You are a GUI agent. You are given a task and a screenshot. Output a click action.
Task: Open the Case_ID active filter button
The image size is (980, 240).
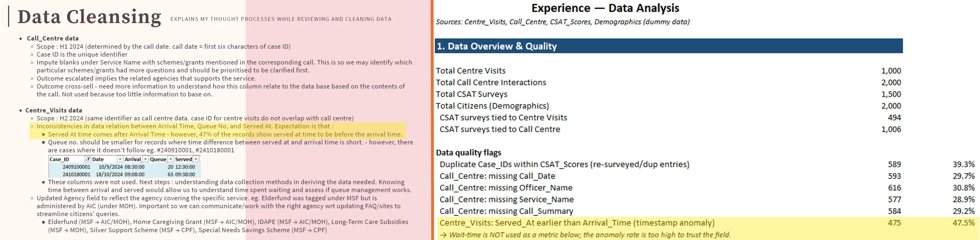88,159
